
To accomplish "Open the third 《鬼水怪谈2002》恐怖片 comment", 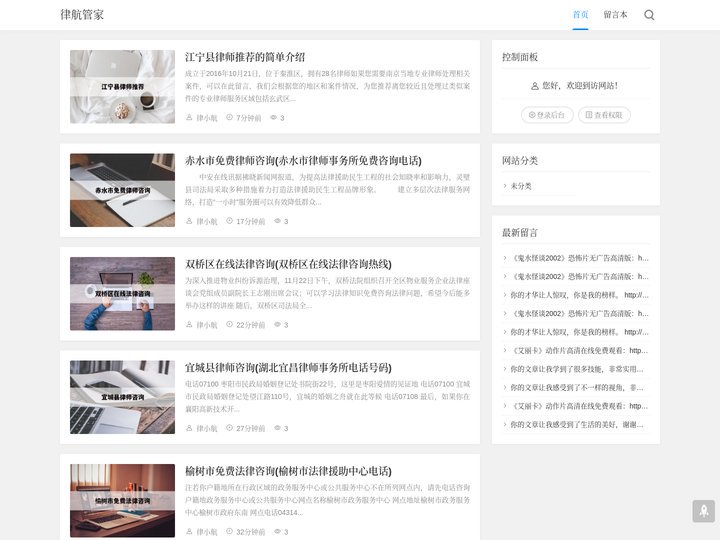I will tap(579, 314).
